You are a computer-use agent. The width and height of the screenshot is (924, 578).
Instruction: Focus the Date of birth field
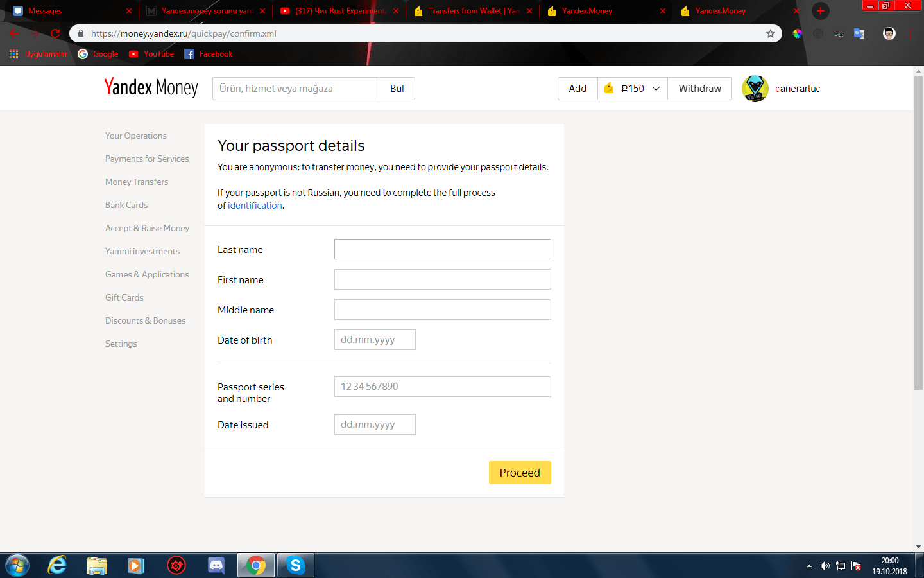pyautogui.click(x=375, y=340)
